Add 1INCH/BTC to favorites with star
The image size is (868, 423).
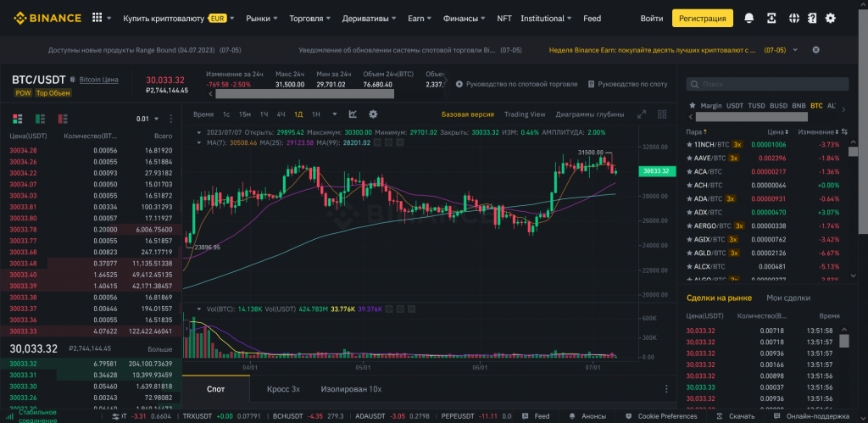click(x=689, y=145)
